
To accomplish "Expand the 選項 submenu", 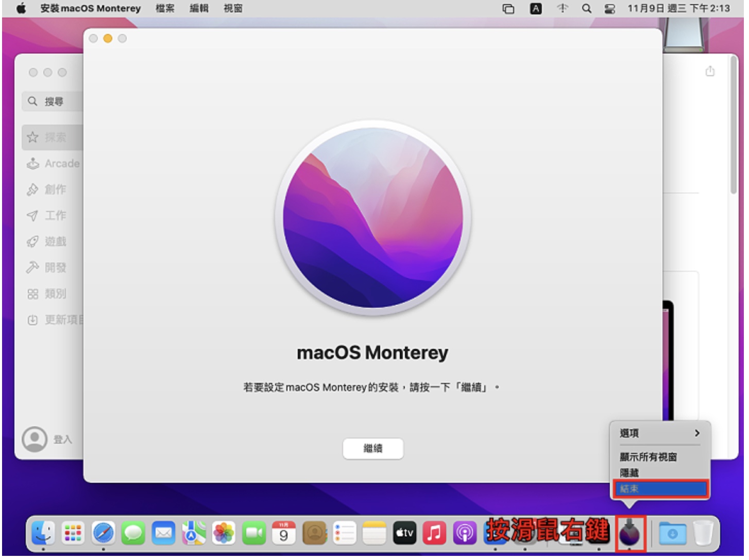I will tap(660, 433).
